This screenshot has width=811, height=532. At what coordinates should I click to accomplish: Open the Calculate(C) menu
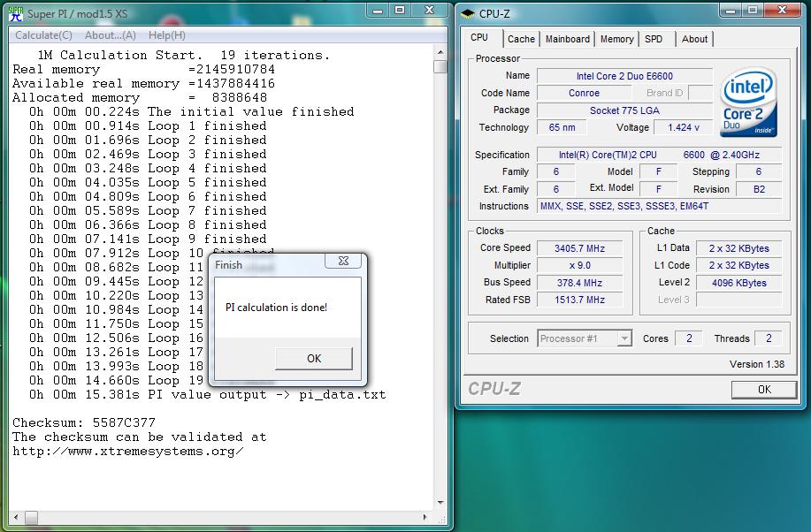pyautogui.click(x=44, y=35)
